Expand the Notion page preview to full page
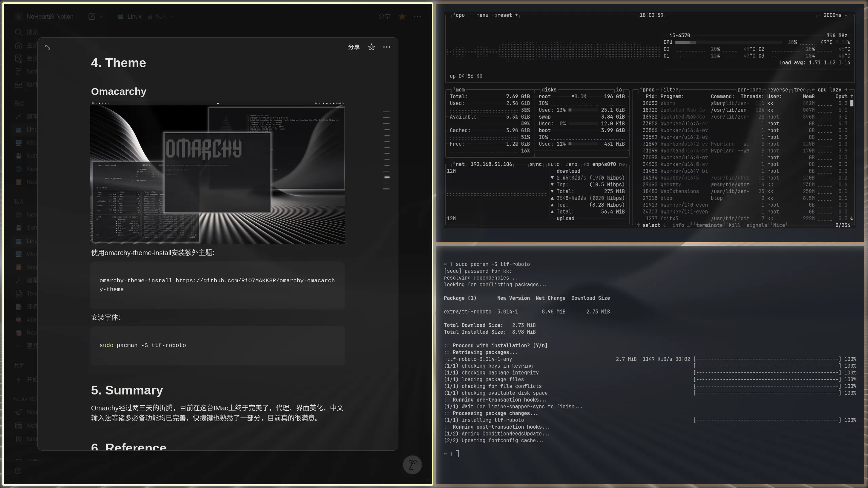This screenshot has width=868, height=488. point(48,47)
